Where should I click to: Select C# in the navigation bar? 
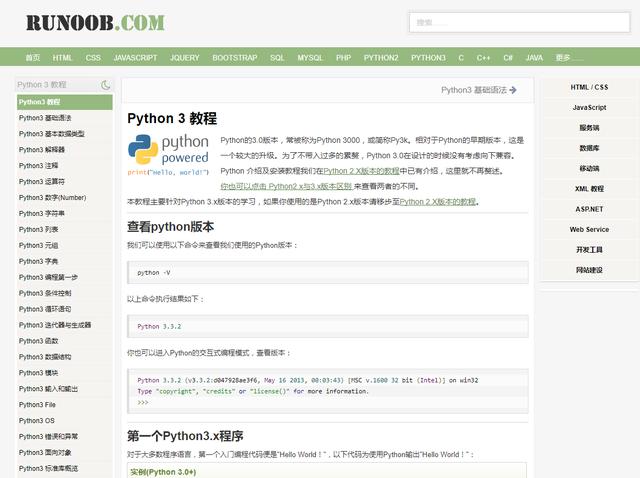[x=508, y=58]
